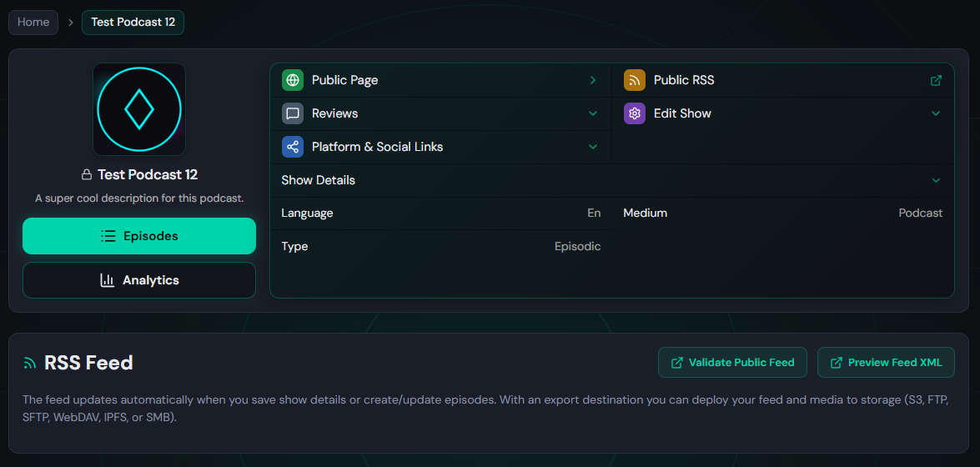Open the Public Page arrow
This screenshot has width=980, height=467.
(x=592, y=80)
